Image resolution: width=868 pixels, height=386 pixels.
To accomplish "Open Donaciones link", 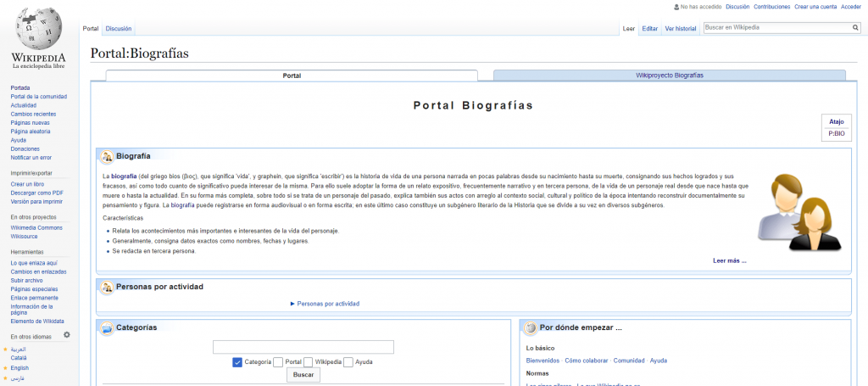I will tap(25, 149).
